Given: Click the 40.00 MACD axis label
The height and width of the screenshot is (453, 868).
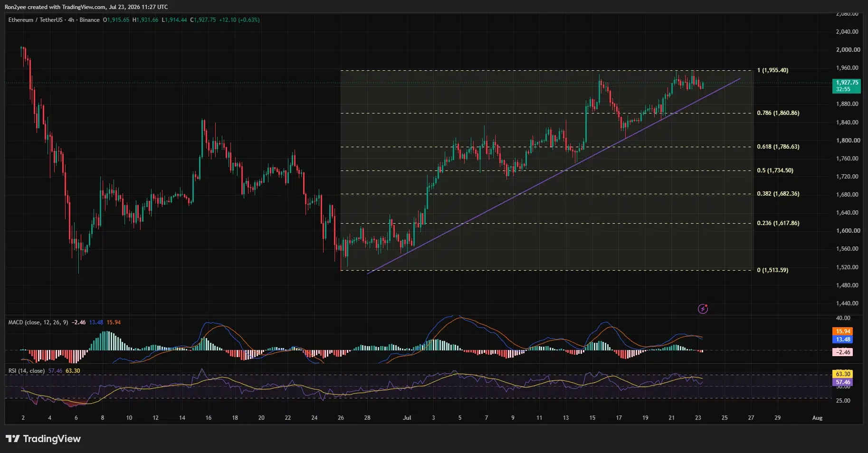Looking at the screenshot, I should pos(843,318).
